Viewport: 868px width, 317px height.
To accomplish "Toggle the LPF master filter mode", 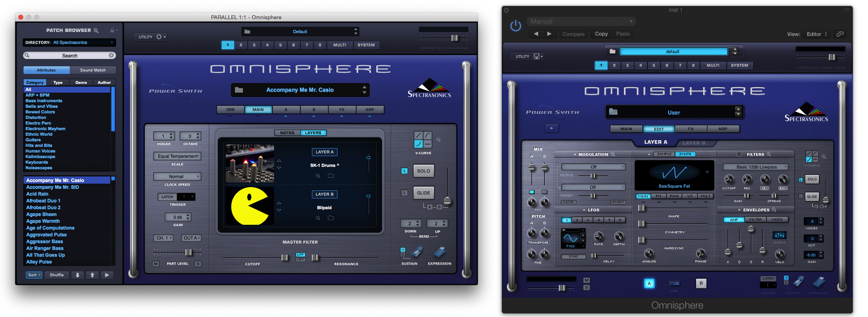I will pos(301,255).
